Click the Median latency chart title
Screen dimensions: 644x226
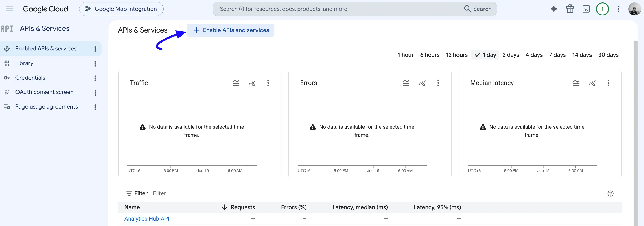tap(492, 83)
